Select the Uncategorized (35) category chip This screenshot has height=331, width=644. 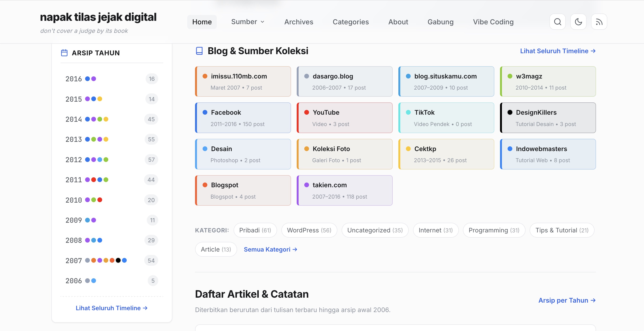375,230
